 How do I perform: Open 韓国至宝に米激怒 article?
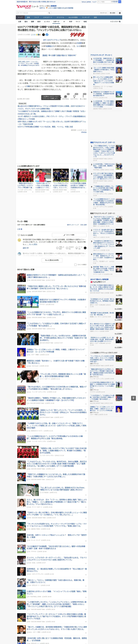point(55,362)
